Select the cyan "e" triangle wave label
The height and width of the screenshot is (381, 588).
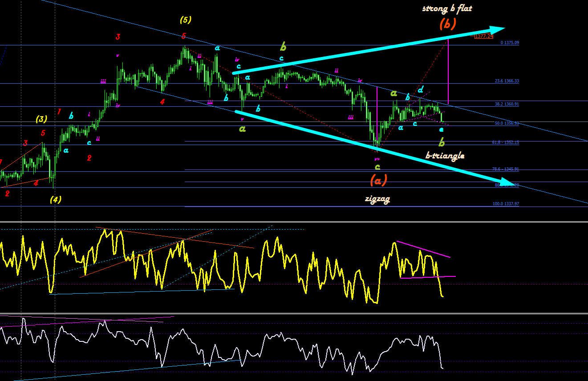coord(441,130)
